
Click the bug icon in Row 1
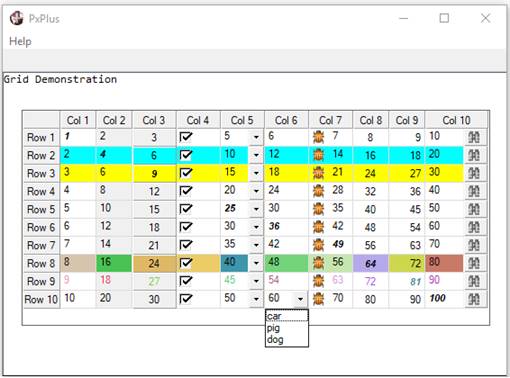pos(318,137)
